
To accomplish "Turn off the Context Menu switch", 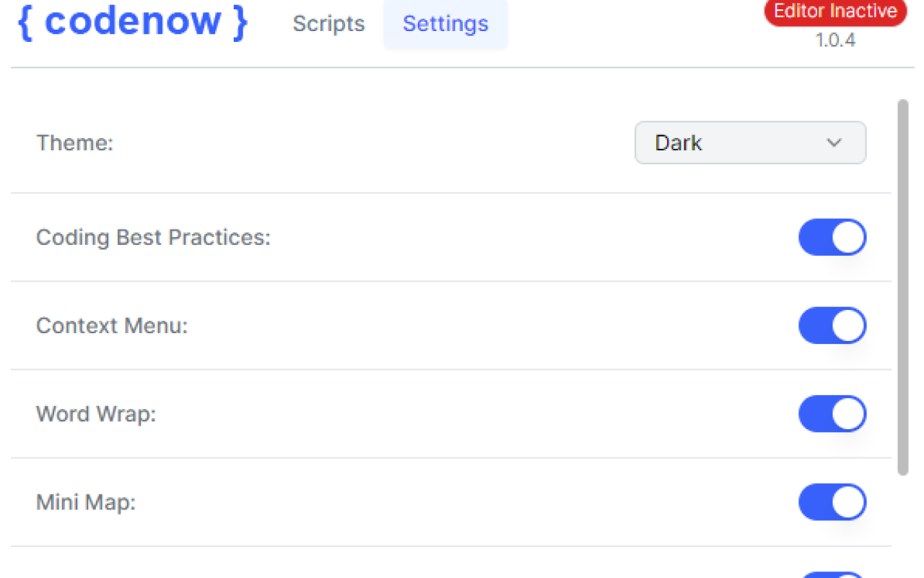I will [x=832, y=325].
